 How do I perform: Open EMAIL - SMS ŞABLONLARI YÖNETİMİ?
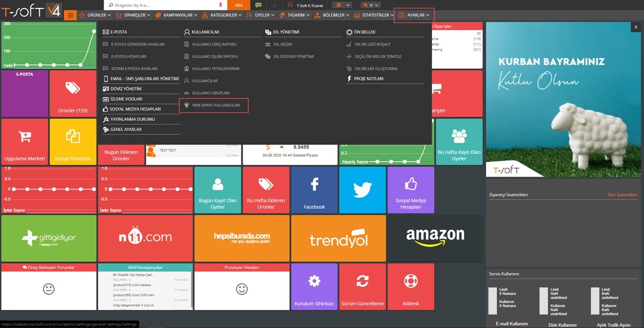pos(141,78)
